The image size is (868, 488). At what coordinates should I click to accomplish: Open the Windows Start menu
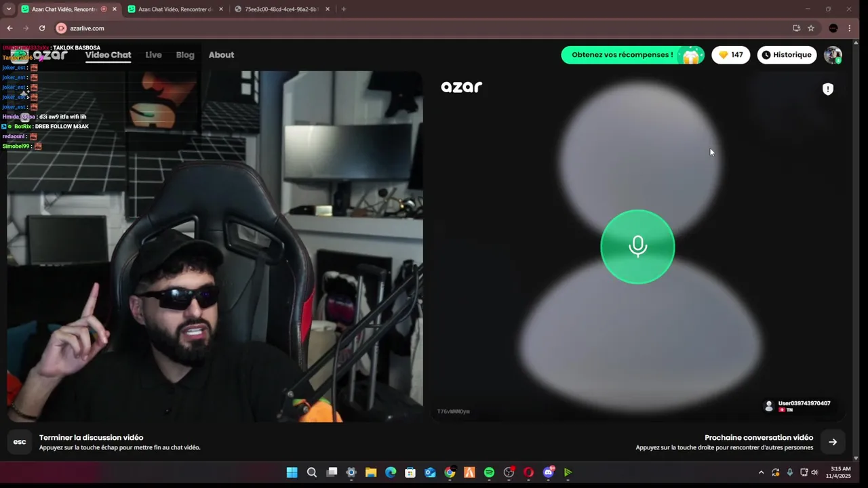(292, 472)
